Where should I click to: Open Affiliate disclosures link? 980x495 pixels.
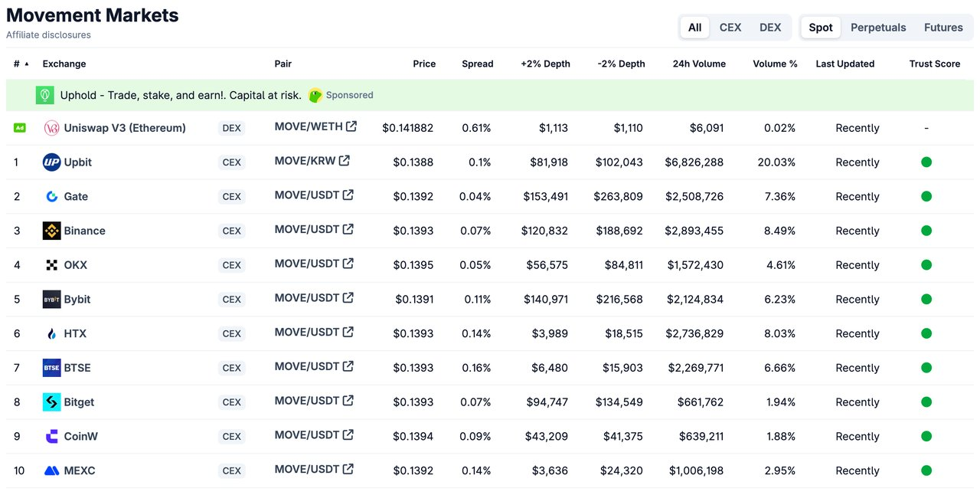click(48, 35)
